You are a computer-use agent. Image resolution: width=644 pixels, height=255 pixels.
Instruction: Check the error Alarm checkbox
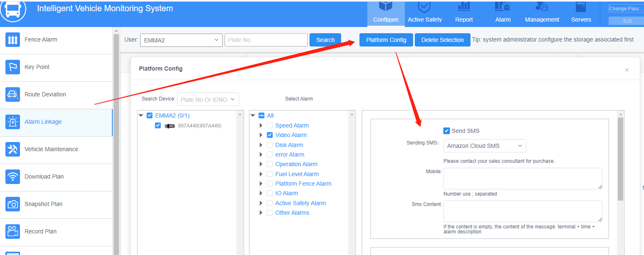(270, 154)
